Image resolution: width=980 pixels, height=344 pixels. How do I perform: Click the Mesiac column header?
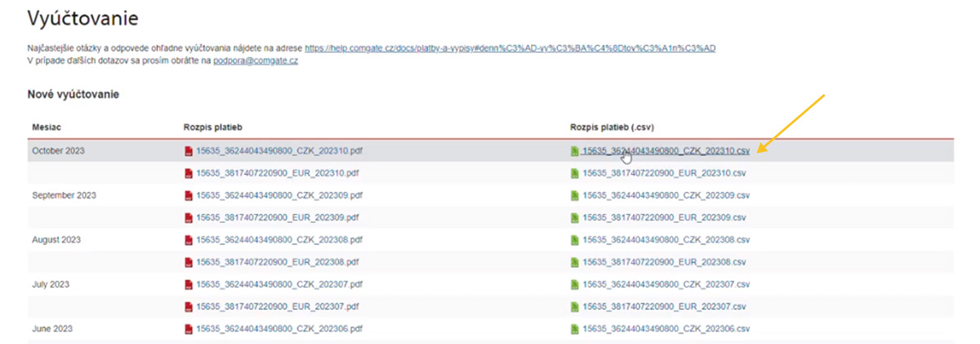46,127
